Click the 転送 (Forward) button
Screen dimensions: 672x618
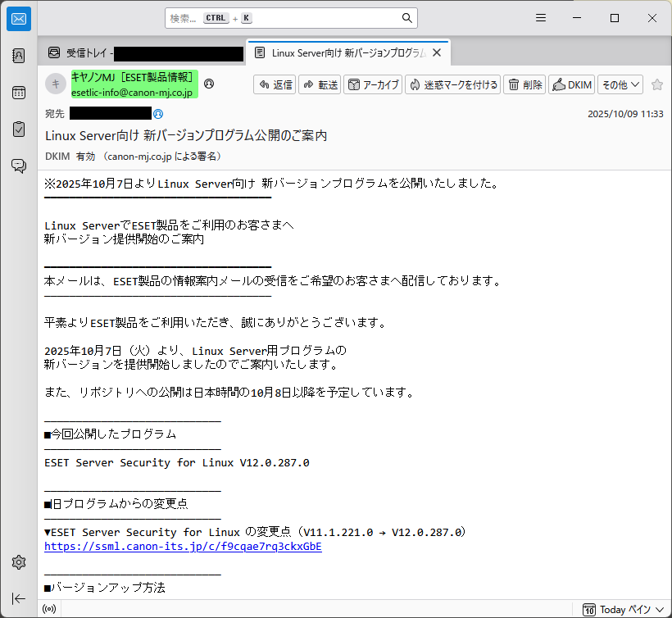pyautogui.click(x=320, y=84)
